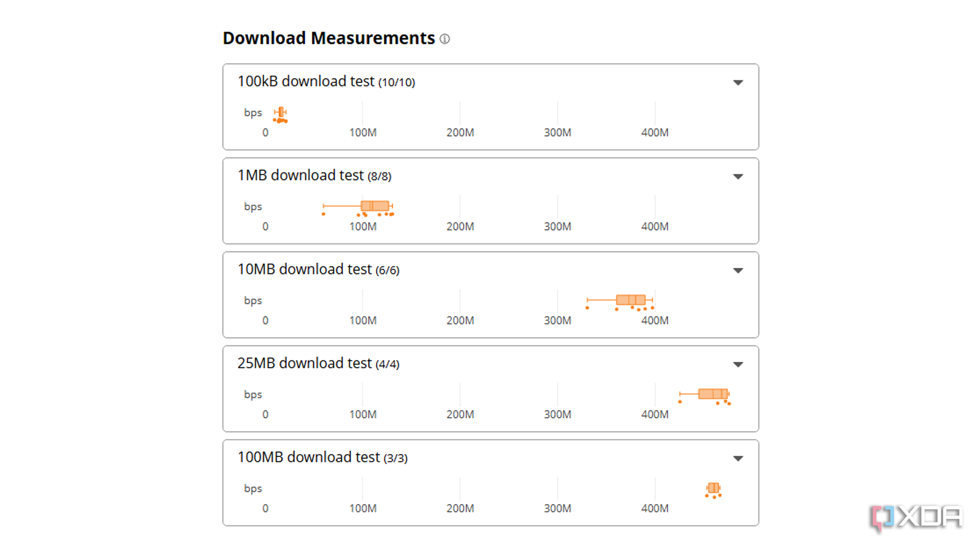Click the box plot in 100kB test
Image resolution: width=980 pixels, height=551 pixels.
[280, 112]
